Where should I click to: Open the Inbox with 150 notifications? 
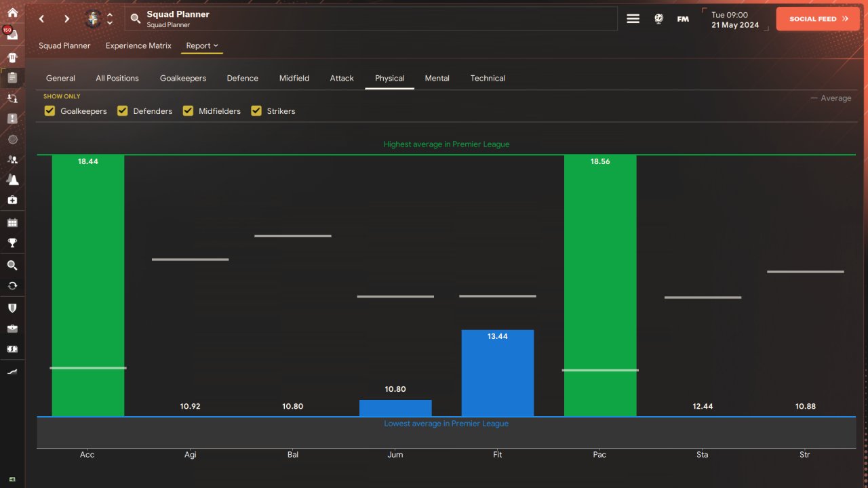[12, 34]
